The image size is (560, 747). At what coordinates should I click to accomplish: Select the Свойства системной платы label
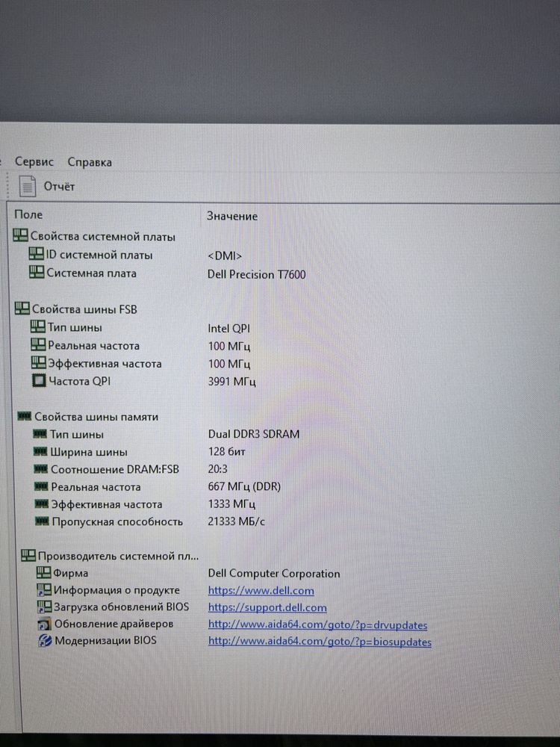coord(103,236)
